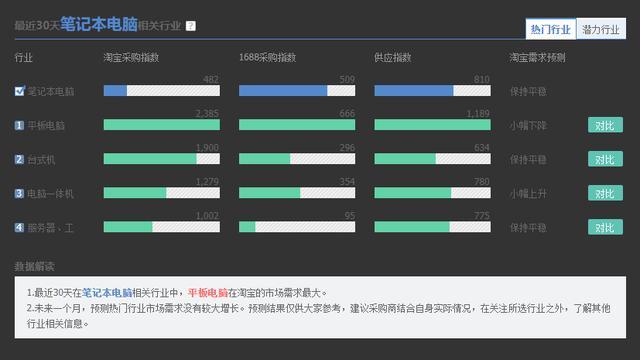
Task: Click red 平板电脑 in data summary
Action: tap(208, 293)
